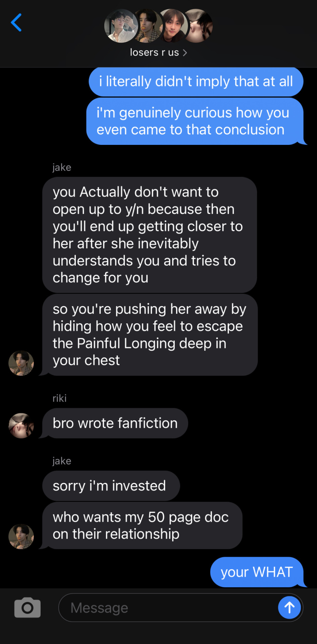Open the camera icon beside message field
Viewport: 317px width, 644px height.
click(x=28, y=607)
